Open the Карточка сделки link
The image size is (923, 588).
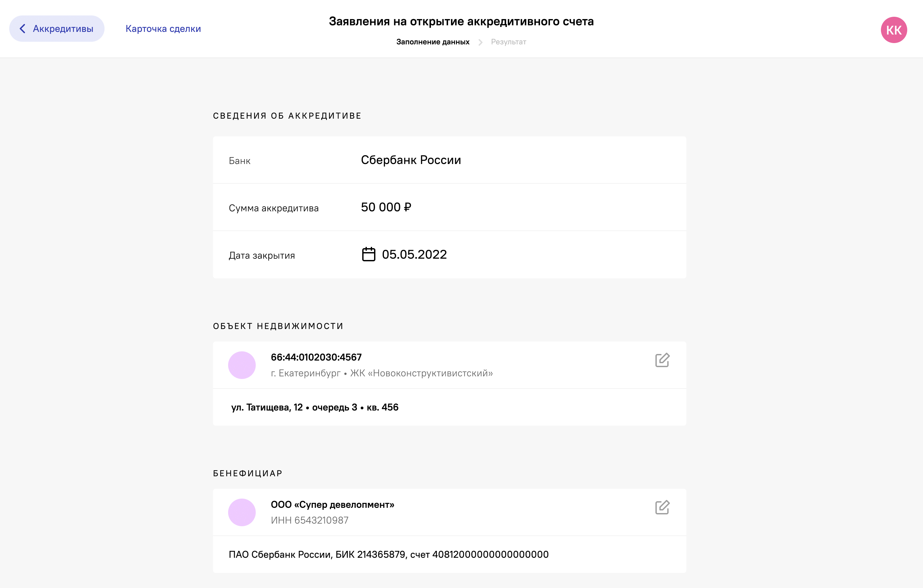coord(163,29)
